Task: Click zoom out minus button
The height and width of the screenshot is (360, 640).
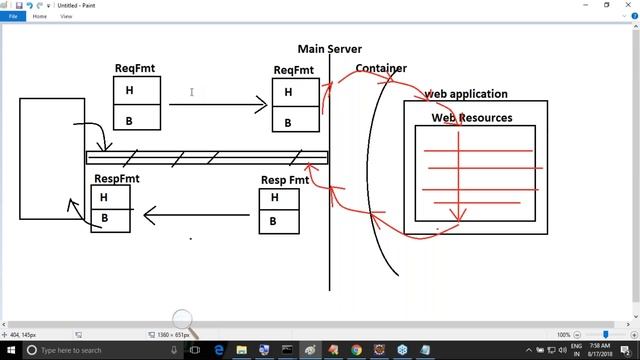Action: click(x=577, y=335)
